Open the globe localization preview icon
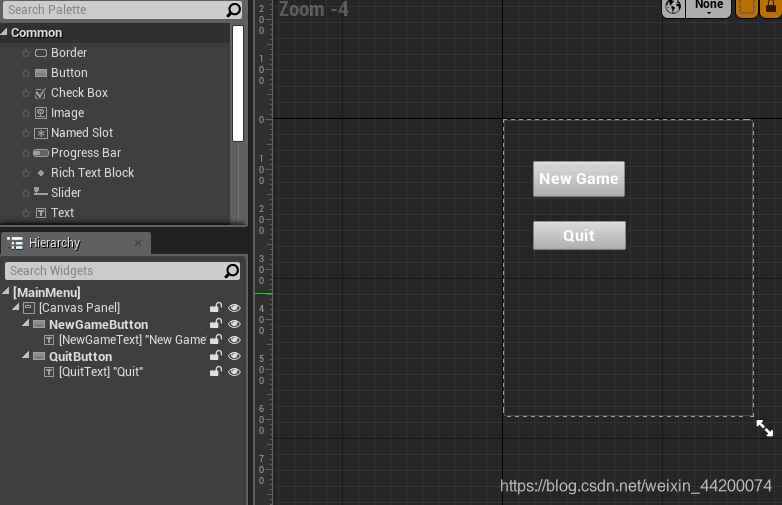This screenshot has height=505, width=782. [x=673, y=7]
